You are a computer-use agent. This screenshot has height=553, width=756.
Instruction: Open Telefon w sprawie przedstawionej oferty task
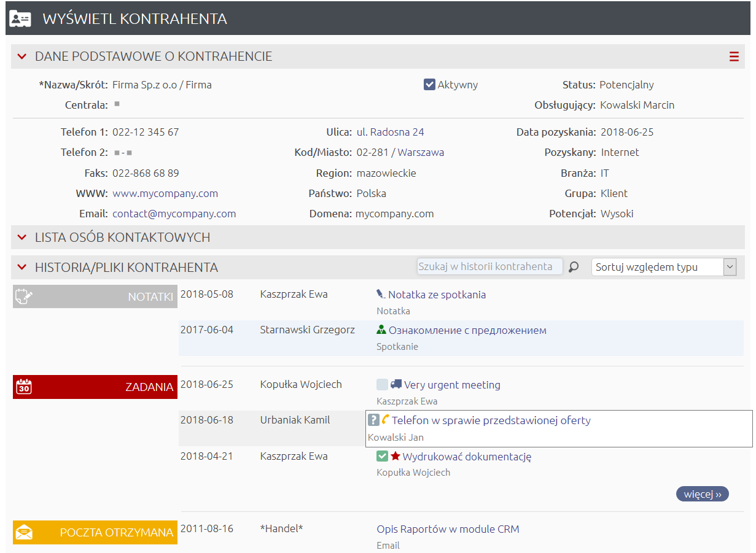click(491, 420)
